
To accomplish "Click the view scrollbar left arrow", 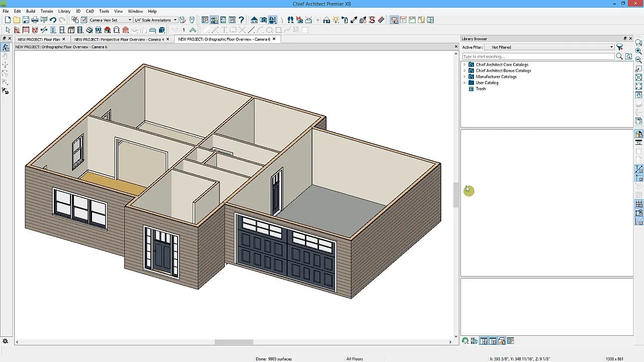I will (17, 342).
